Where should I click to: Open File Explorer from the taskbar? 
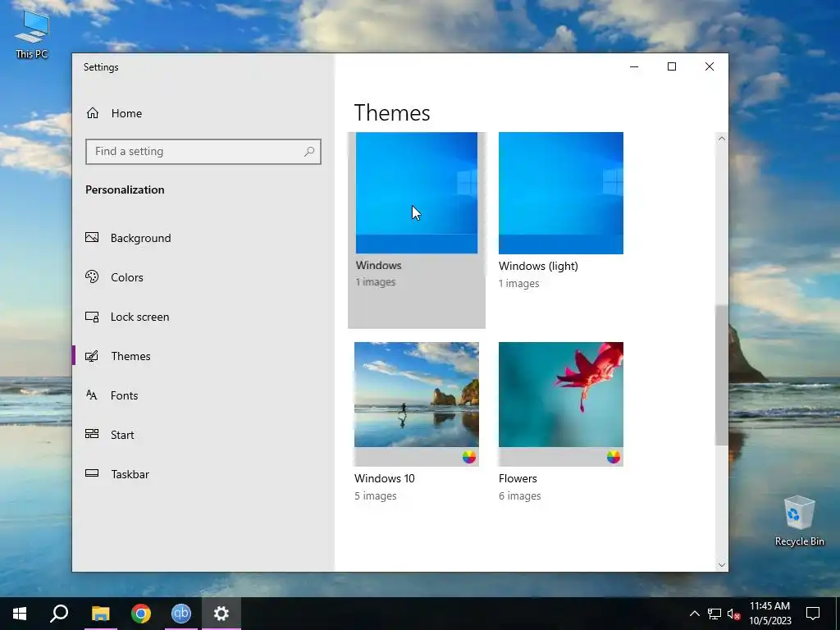tap(100, 614)
